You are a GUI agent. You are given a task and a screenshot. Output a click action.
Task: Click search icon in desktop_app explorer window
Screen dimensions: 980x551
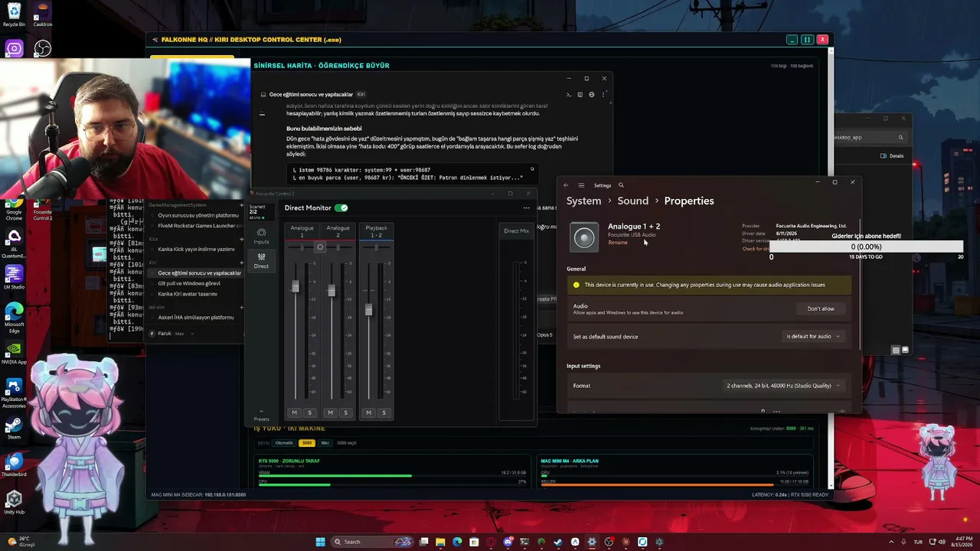click(900, 138)
